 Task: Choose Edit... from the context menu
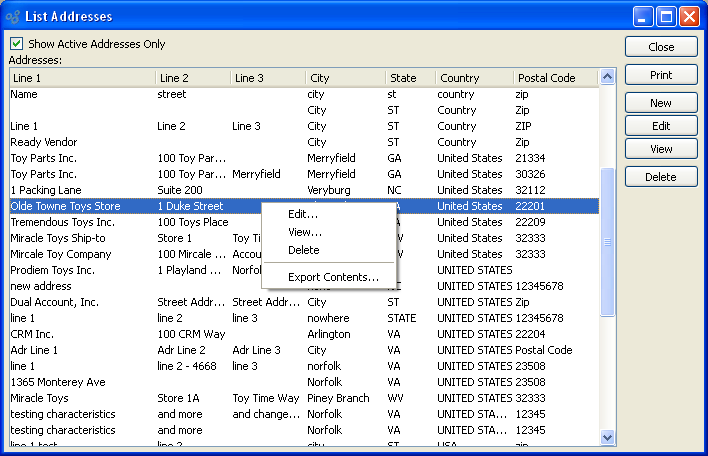click(x=303, y=214)
